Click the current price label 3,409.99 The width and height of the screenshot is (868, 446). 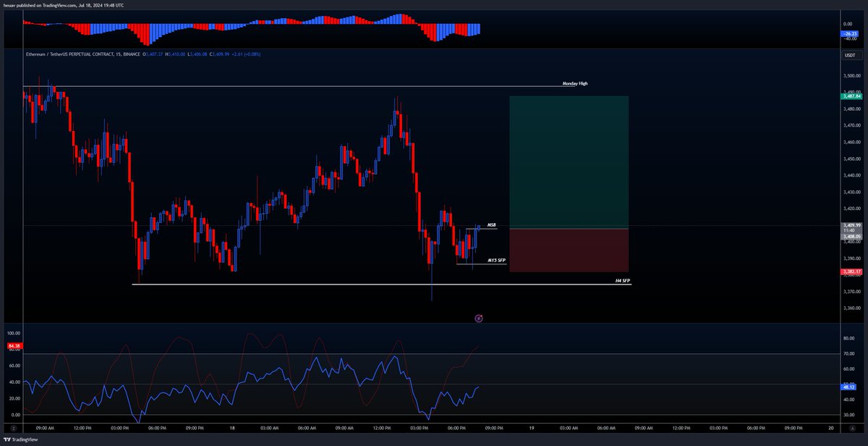click(851, 225)
